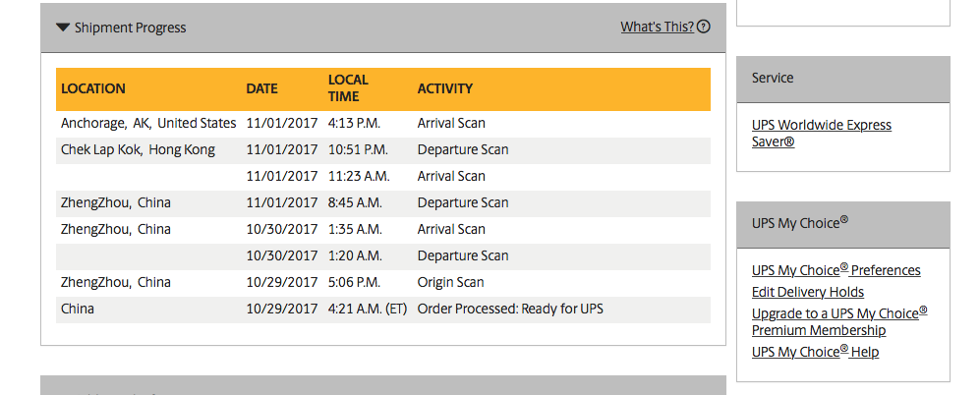The image size is (980, 395).
Task: Open UPS My Choice Preferences link
Action: 836,270
